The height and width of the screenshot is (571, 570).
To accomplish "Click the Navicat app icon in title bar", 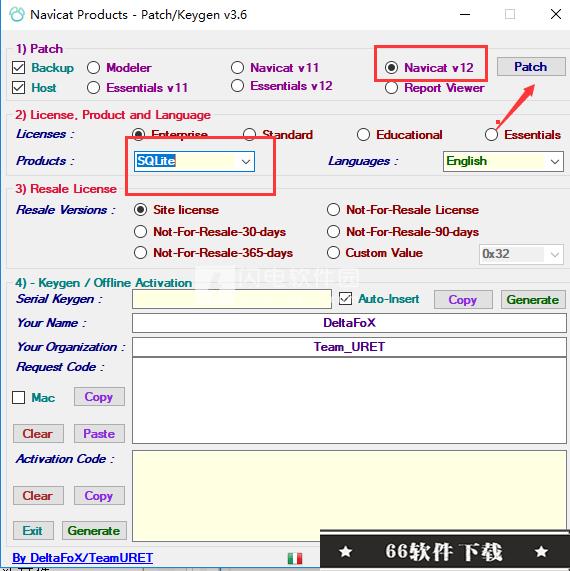I will tap(17, 15).
